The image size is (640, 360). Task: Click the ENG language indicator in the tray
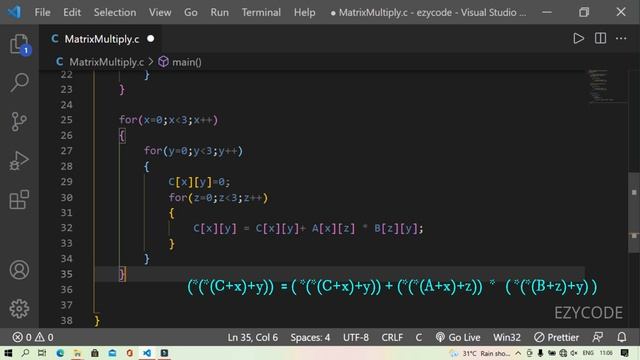[x=588, y=353]
